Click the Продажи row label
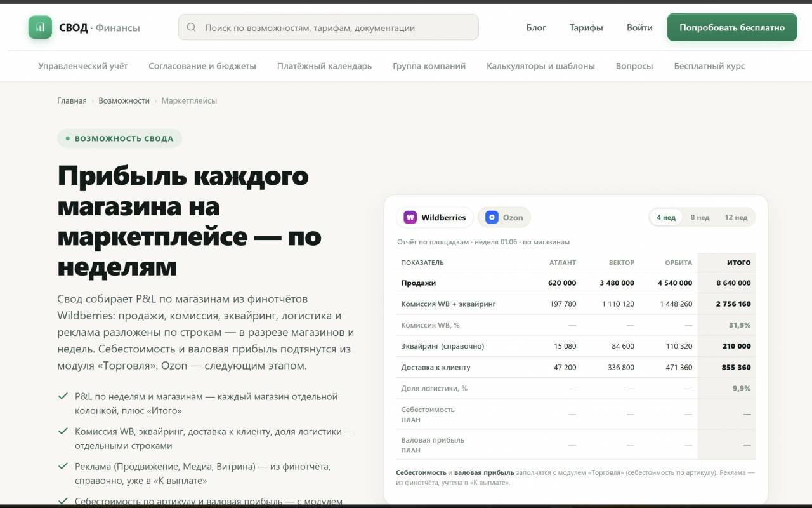 [x=419, y=283]
